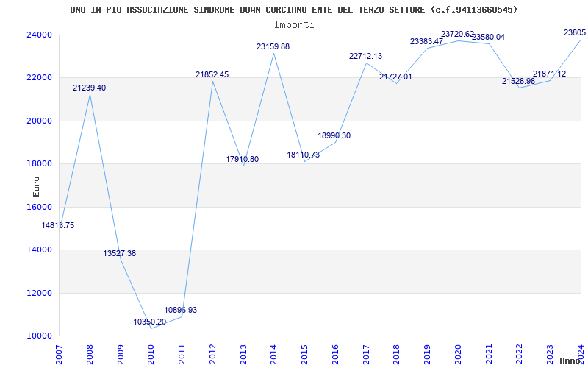Screen dimensions: 588x368
Task: Click the UNO IN PIU ASSOCIAZIONE chart title
Action: 294,10
